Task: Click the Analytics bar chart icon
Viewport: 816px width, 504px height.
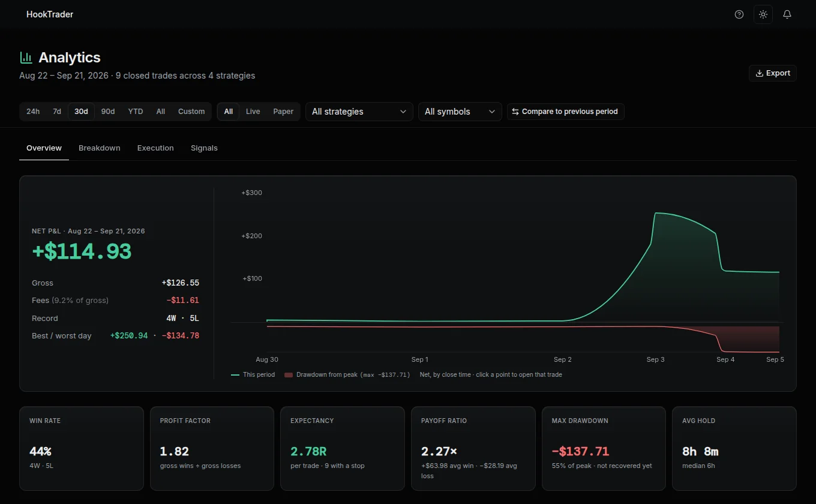Action: 26,58
